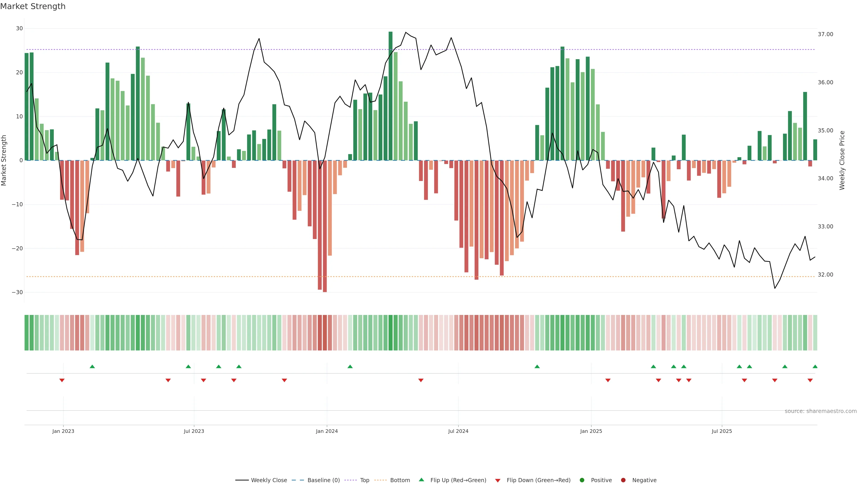Click the Jul 2025 x-axis label
Viewport: 868px width, 488px height.
(722, 431)
